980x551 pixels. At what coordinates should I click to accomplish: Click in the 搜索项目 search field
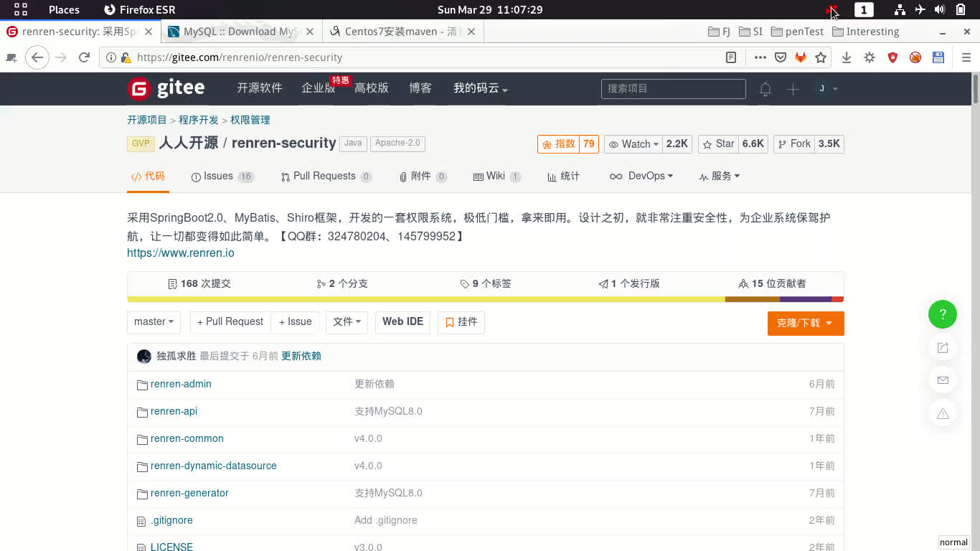pos(673,89)
